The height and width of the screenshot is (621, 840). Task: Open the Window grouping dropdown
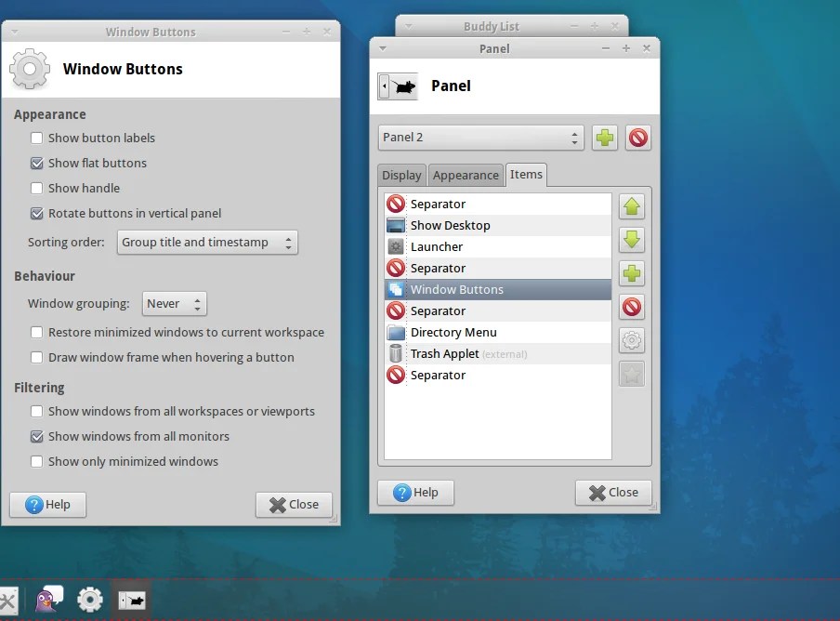(x=174, y=303)
